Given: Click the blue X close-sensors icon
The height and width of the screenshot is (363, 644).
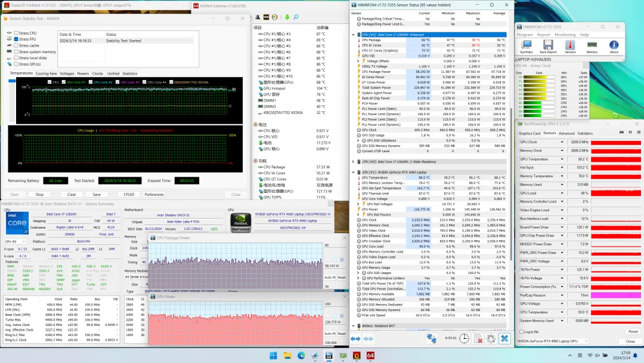Looking at the screenshot, I should (504, 339).
